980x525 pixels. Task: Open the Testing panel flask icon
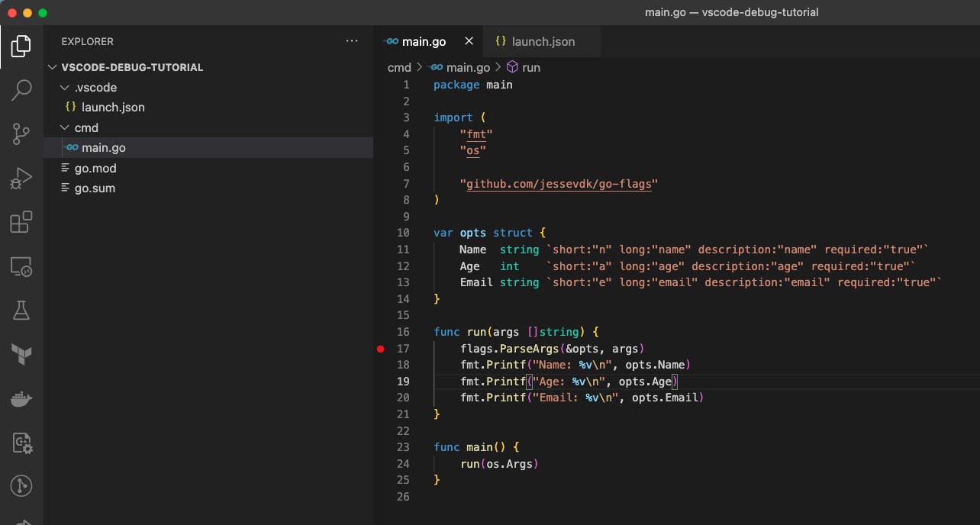pos(21,310)
